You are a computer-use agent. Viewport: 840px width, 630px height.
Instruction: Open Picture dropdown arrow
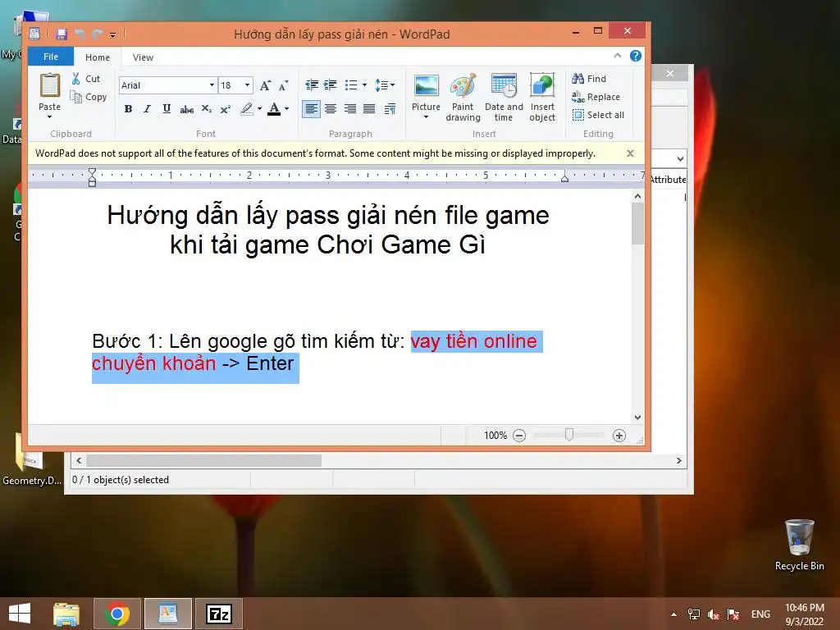point(426,116)
